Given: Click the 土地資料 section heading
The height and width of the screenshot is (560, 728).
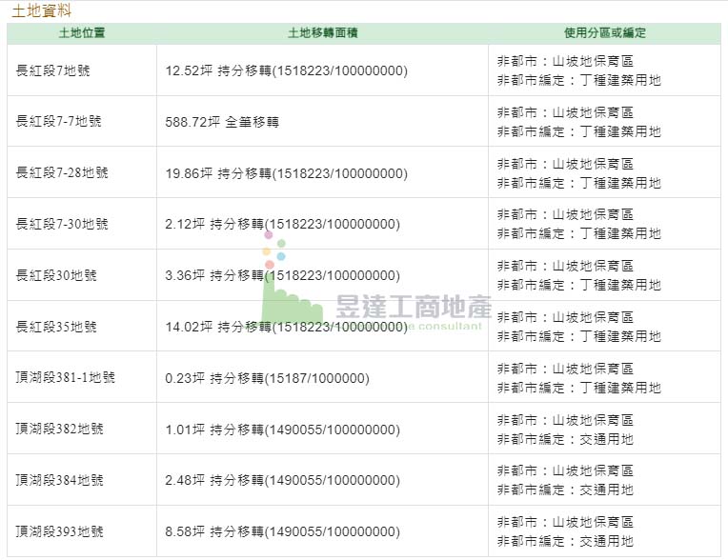Looking at the screenshot, I should point(41,10).
